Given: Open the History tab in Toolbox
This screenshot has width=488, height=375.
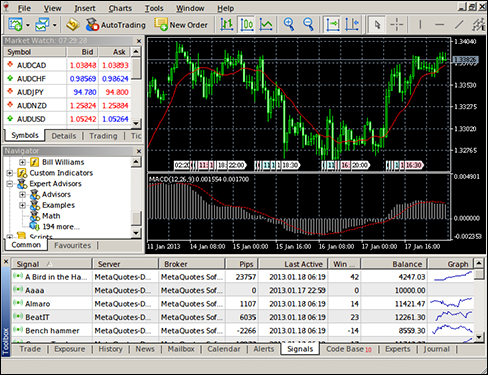Looking at the screenshot, I should [x=110, y=349].
